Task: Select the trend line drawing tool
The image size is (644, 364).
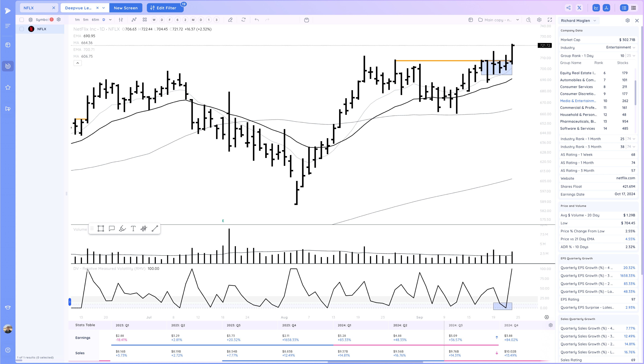Action: 155,228
